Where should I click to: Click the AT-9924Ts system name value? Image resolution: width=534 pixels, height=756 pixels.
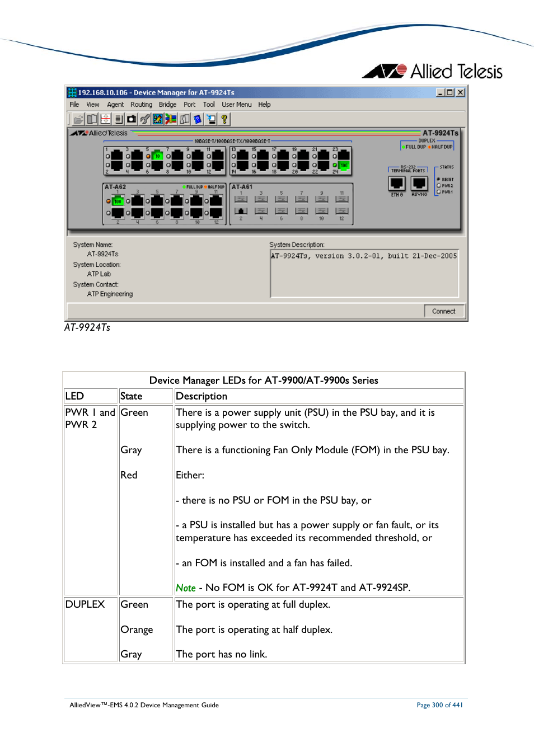103,254
